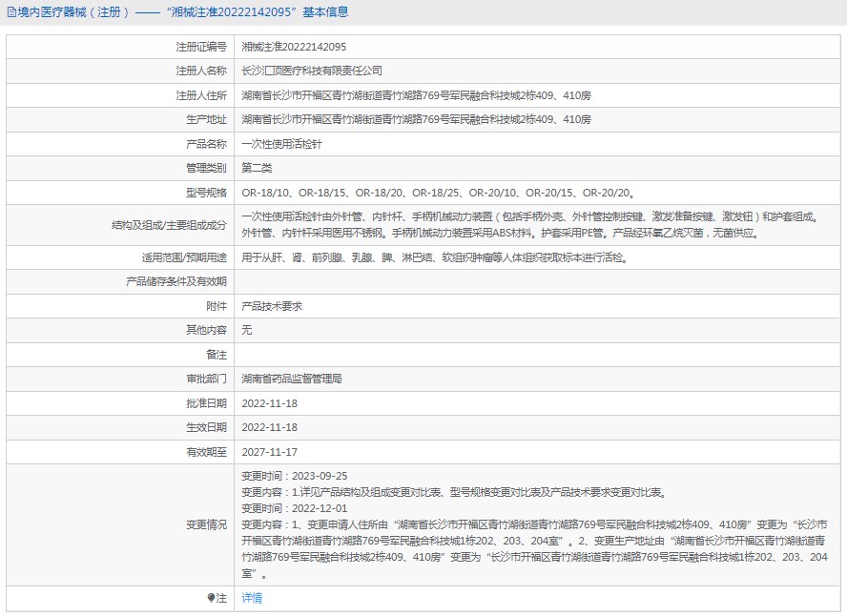Viewport: 847px width, 616px height.
Task: Click the lightbulb icon beside 注
Action: tap(211, 598)
